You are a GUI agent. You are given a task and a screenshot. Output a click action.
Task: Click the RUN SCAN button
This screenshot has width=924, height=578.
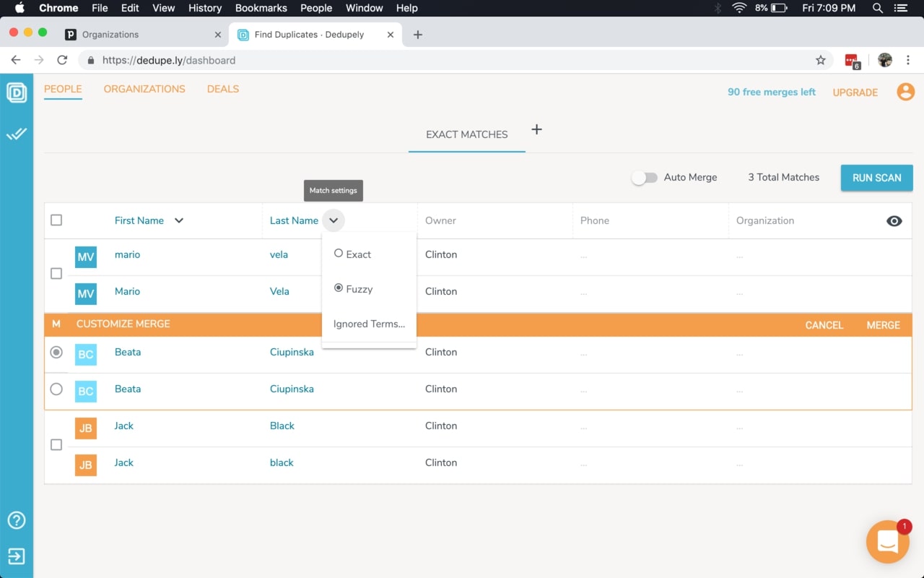point(876,178)
